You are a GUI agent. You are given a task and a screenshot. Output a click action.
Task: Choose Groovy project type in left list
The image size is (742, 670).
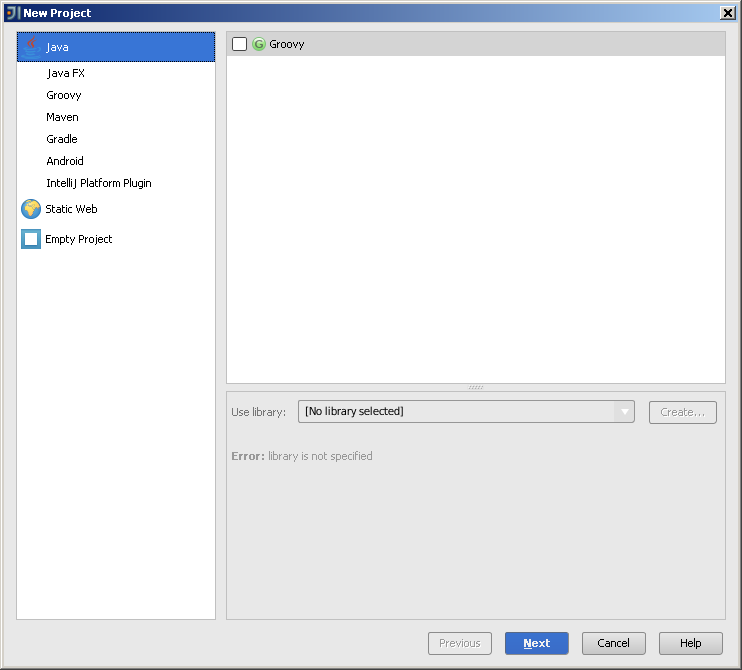click(64, 95)
